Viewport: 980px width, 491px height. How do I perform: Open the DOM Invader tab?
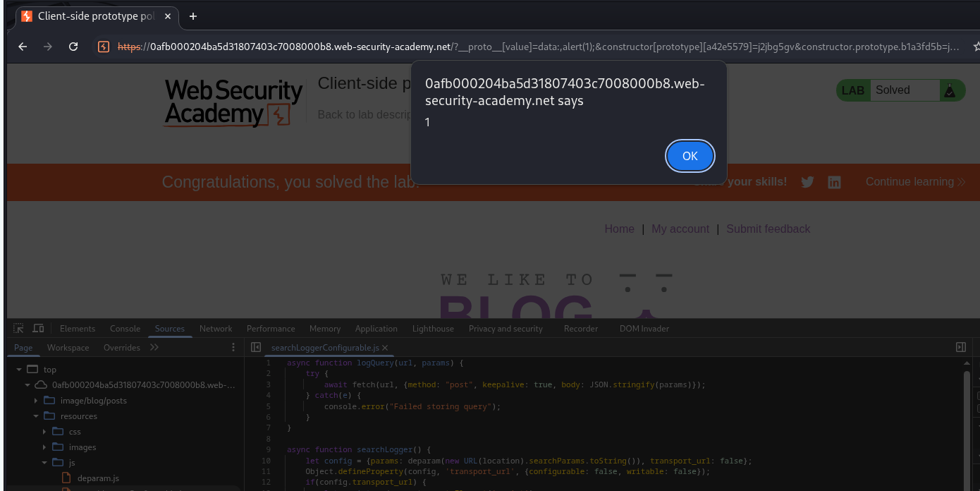(644, 329)
